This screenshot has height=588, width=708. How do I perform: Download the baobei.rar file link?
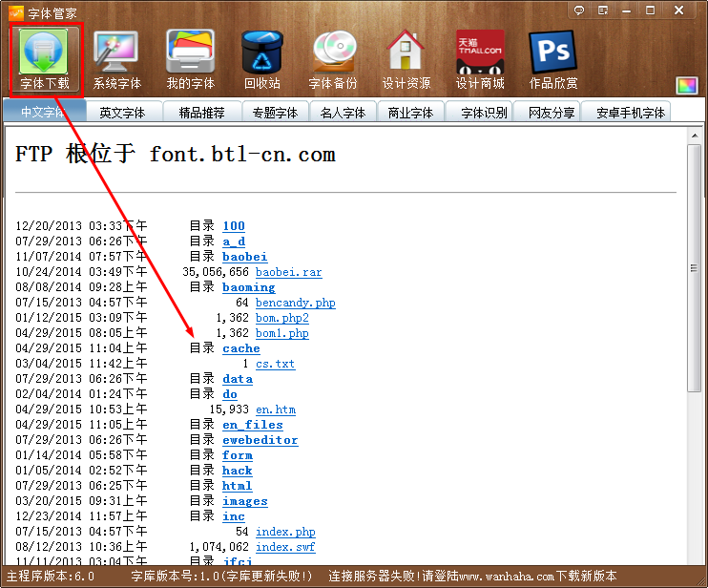pos(288,272)
